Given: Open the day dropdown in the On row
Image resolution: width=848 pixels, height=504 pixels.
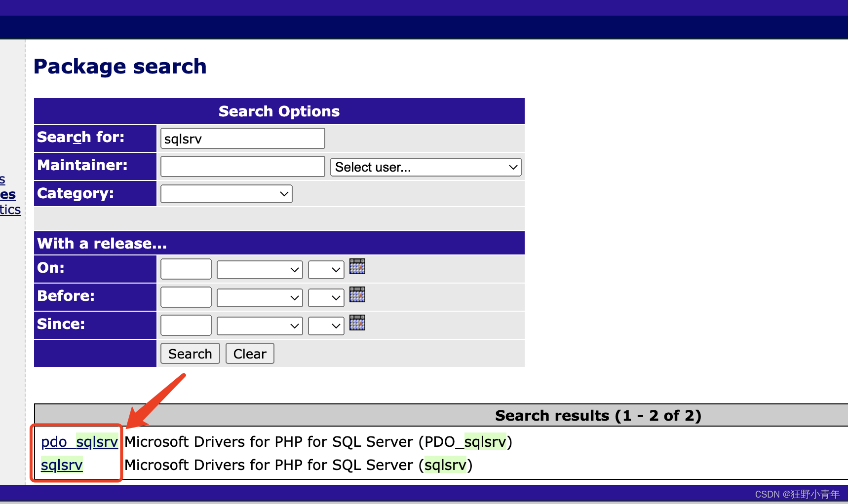Looking at the screenshot, I should point(326,269).
